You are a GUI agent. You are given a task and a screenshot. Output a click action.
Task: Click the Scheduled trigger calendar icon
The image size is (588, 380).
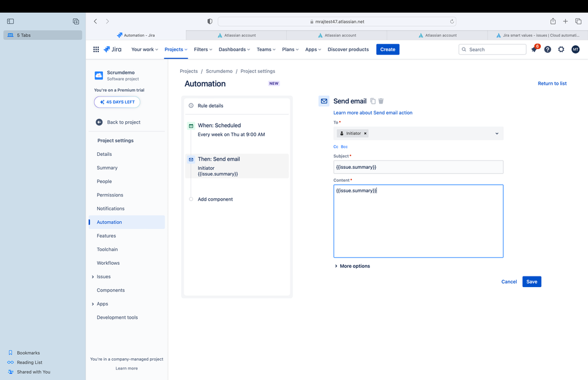pos(191,126)
